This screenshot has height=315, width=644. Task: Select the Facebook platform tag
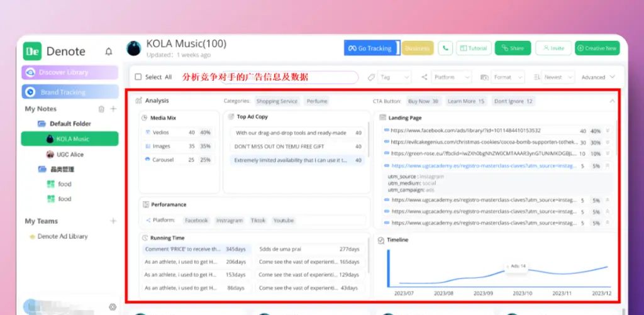(x=196, y=221)
